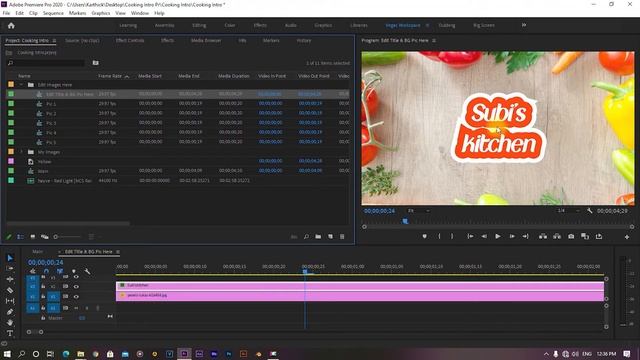Open the Sequence menu
640x360 pixels.
(x=53, y=13)
